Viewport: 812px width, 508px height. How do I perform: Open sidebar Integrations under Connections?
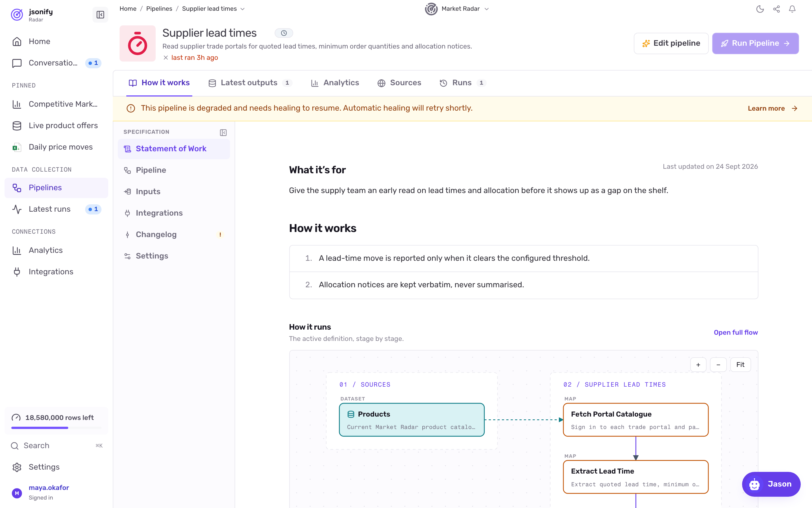click(56, 272)
